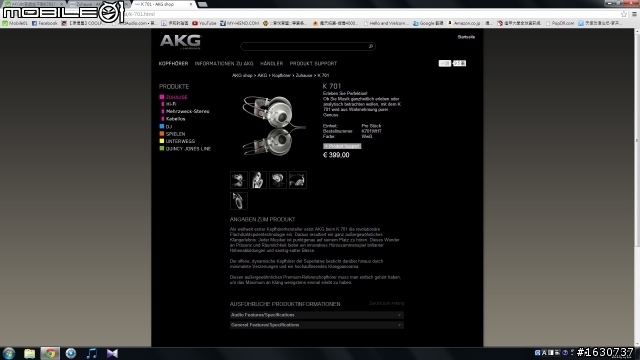
Task: Click the AKG logo
Action: (x=180, y=41)
